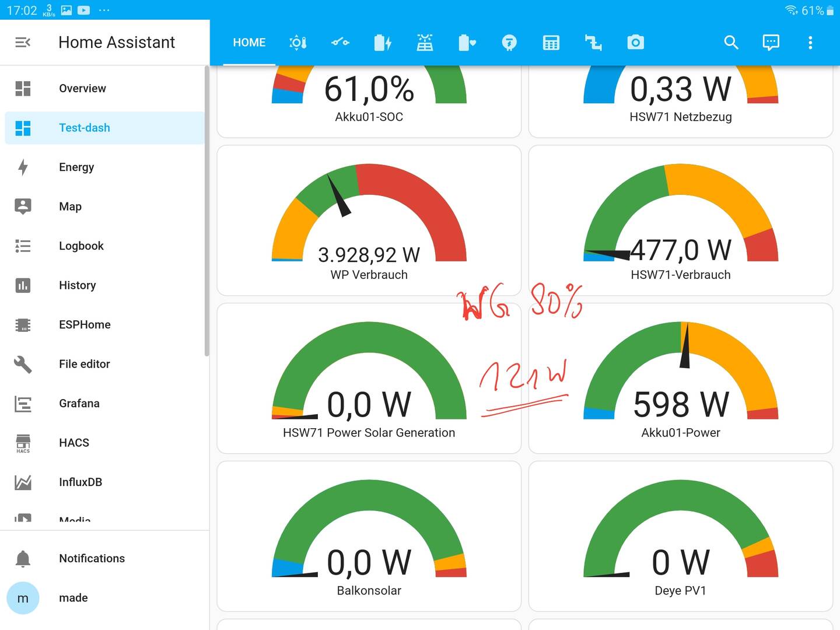
Task: Open the three-dot overflow menu
Action: coord(810,42)
